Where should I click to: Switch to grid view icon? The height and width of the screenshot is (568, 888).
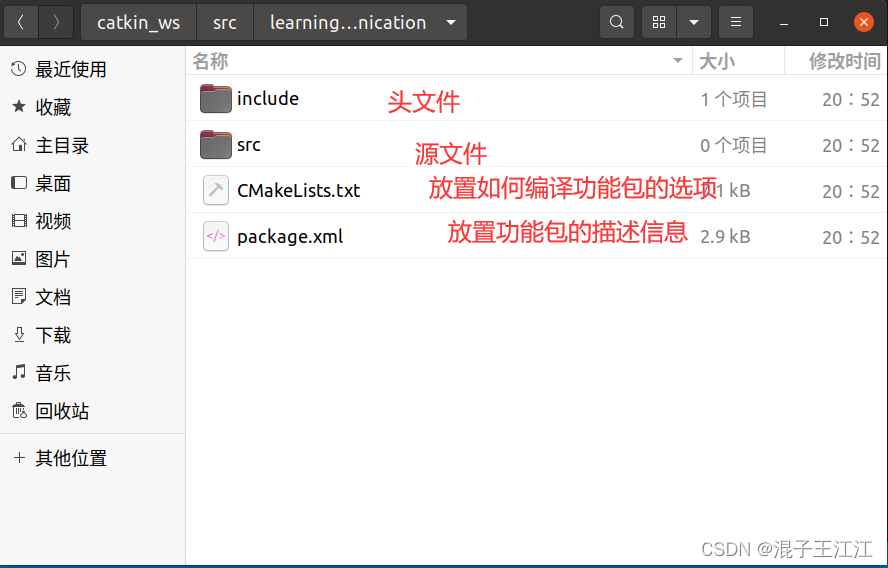click(659, 22)
